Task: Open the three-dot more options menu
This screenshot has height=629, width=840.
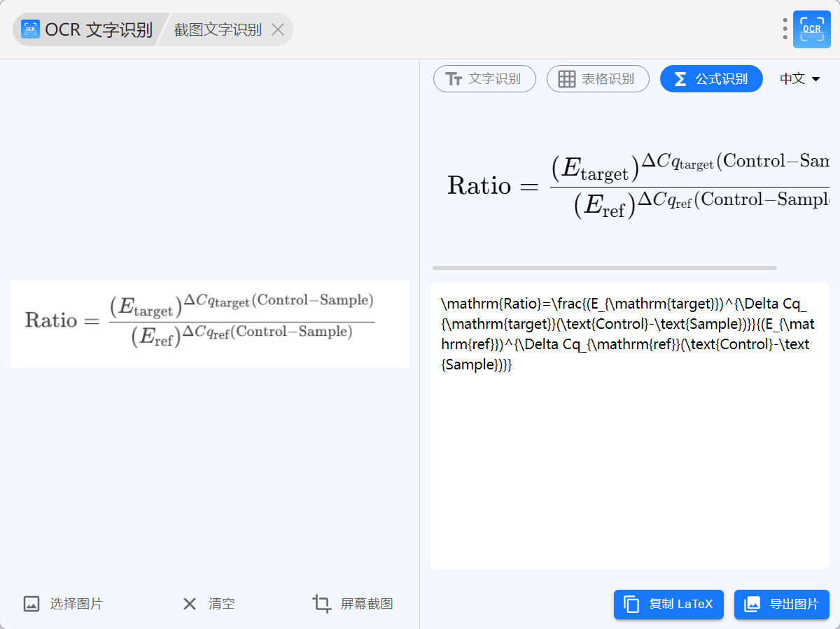Action: (785, 29)
